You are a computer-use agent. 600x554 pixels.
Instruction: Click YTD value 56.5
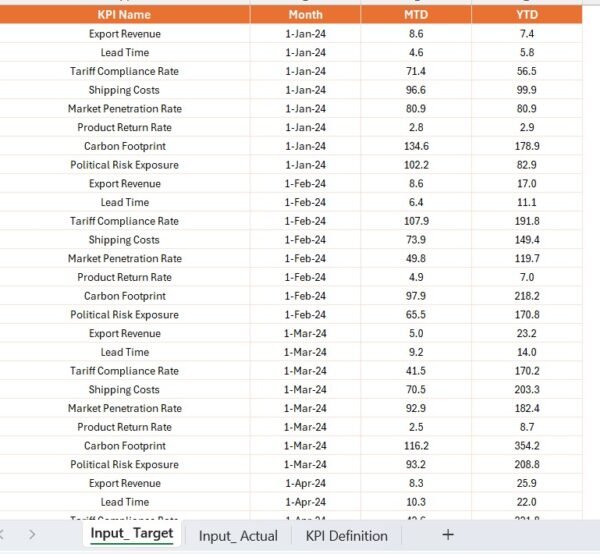(527, 71)
